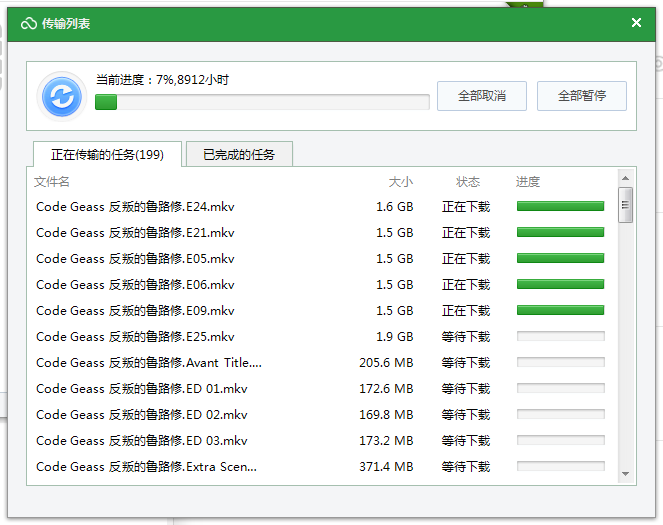The width and height of the screenshot is (663, 525).
Task: Click the blue sync refresh icon
Action: pos(62,97)
